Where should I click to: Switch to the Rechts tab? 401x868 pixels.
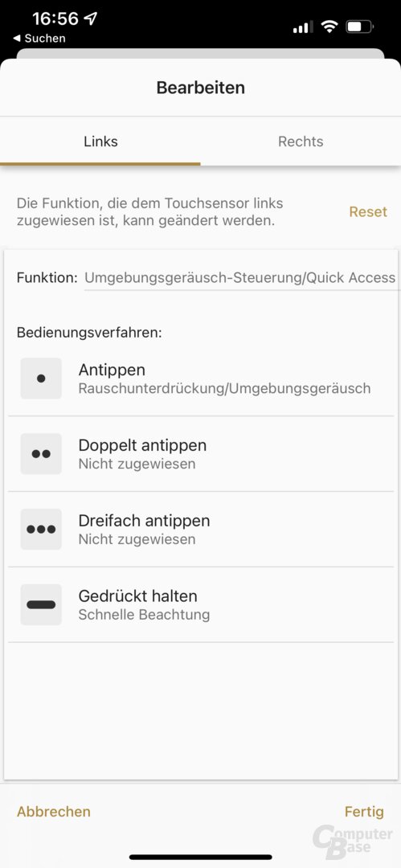pyautogui.click(x=301, y=141)
